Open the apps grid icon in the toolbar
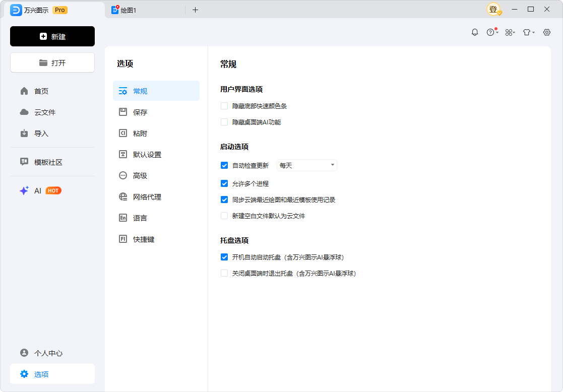The height and width of the screenshot is (392, 563). pyautogui.click(x=510, y=32)
